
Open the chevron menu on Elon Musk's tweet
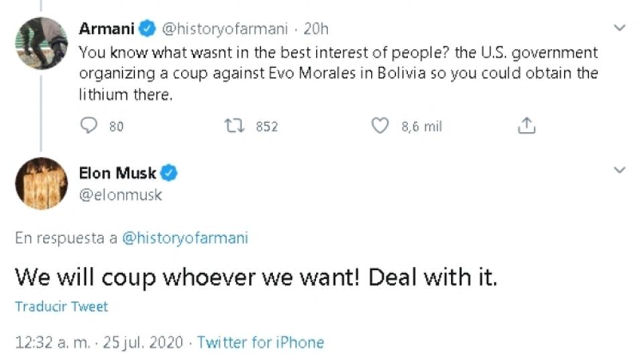click(620, 170)
